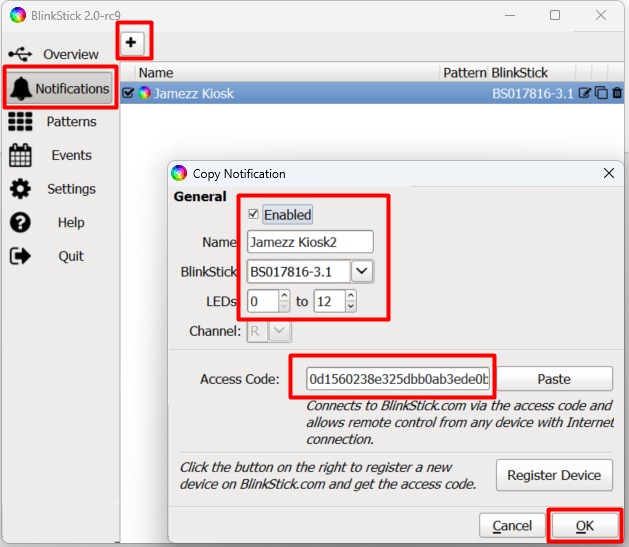Cancel the Copy Notification dialog
Screen dimensions: 629x547
pos(512,526)
